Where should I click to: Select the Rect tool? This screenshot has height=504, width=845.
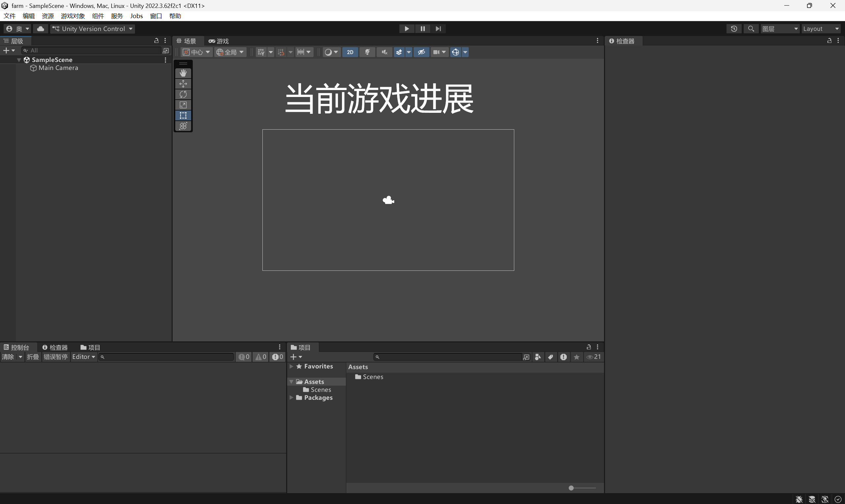[x=183, y=115]
